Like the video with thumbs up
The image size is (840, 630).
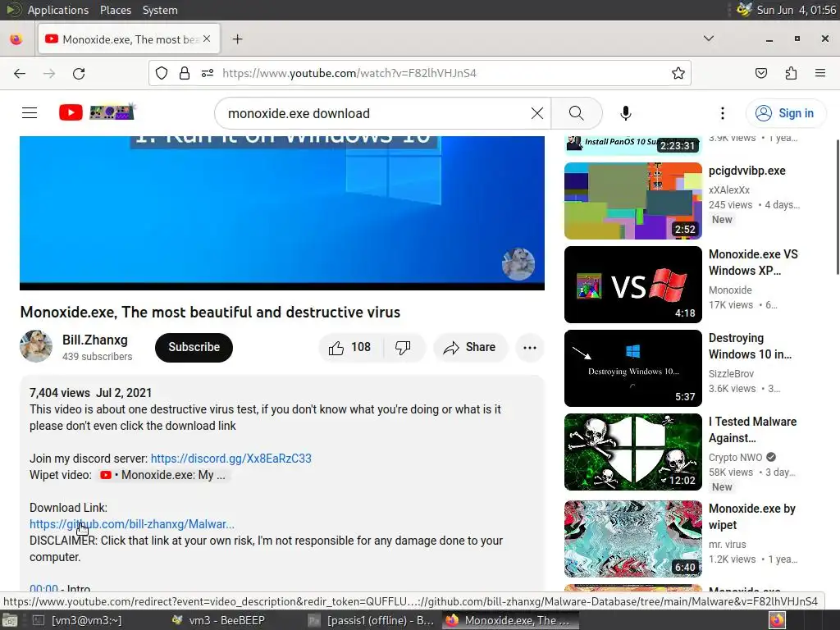(x=351, y=348)
